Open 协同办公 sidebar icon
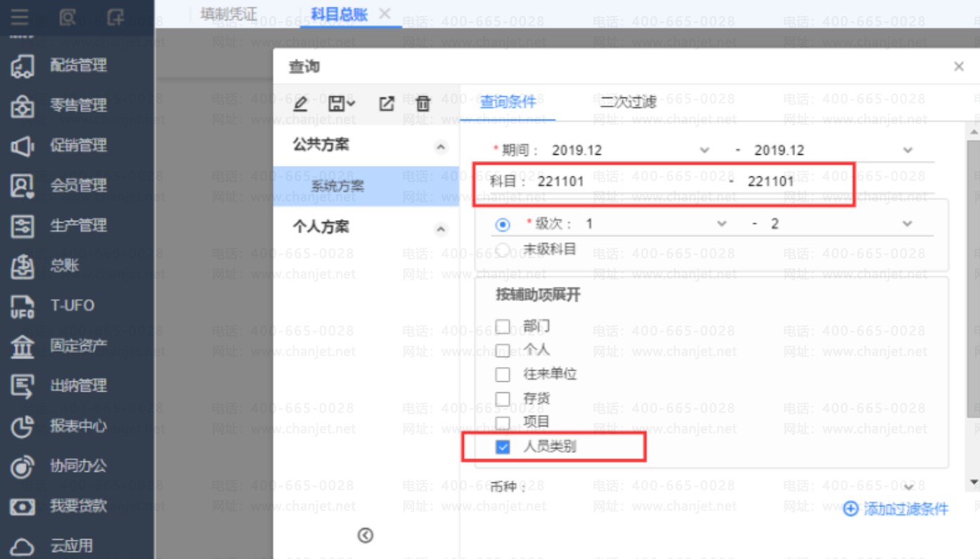 pos(22,467)
